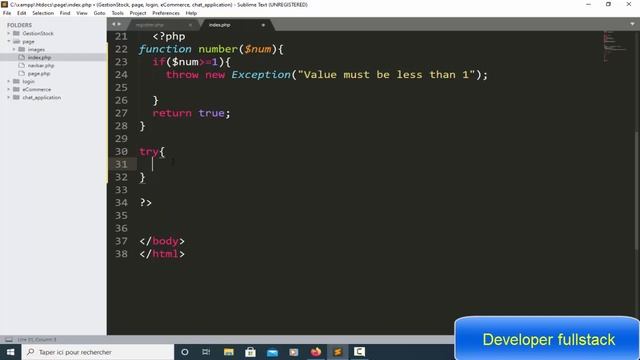This screenshot has height=360, width=640.
Task: Click the GestionStock folder name
Action: [x=38, y=33]
